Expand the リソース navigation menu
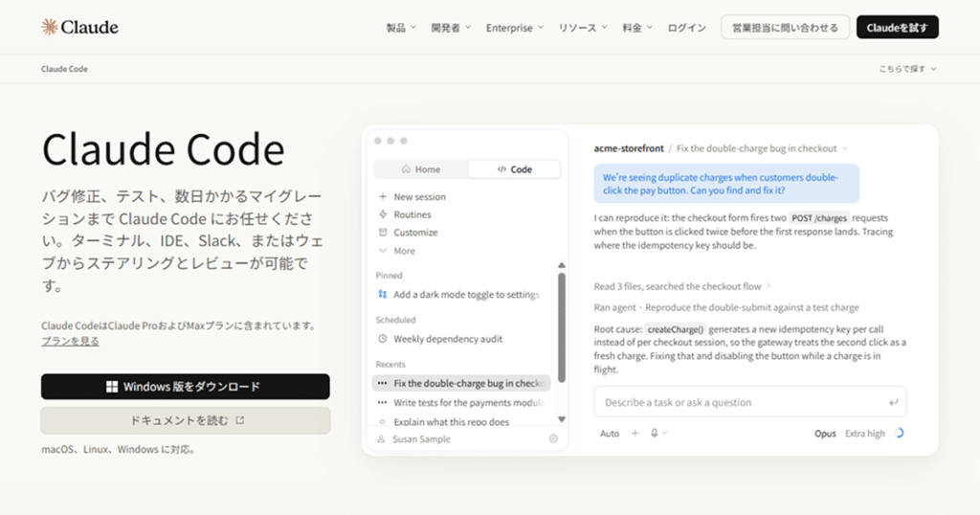The image size is (980, 515). pos(583,28)
